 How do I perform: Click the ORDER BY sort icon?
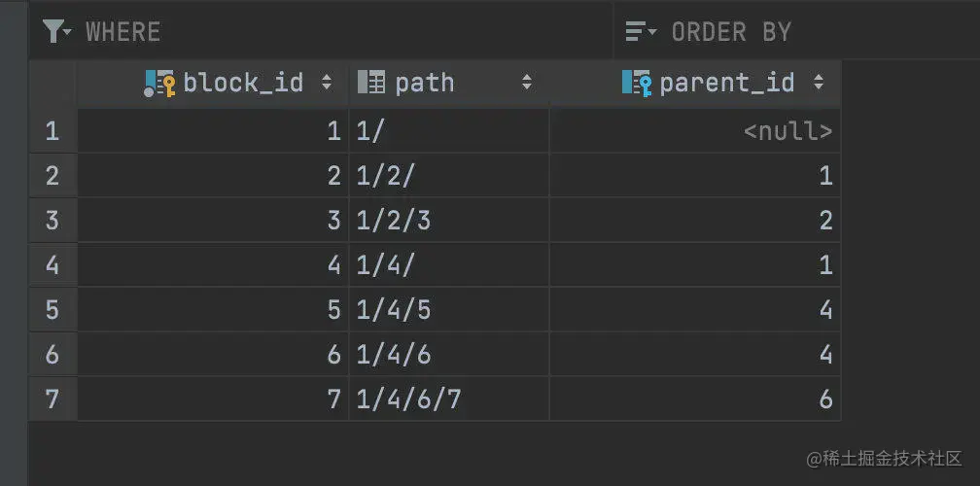point(641,32)
